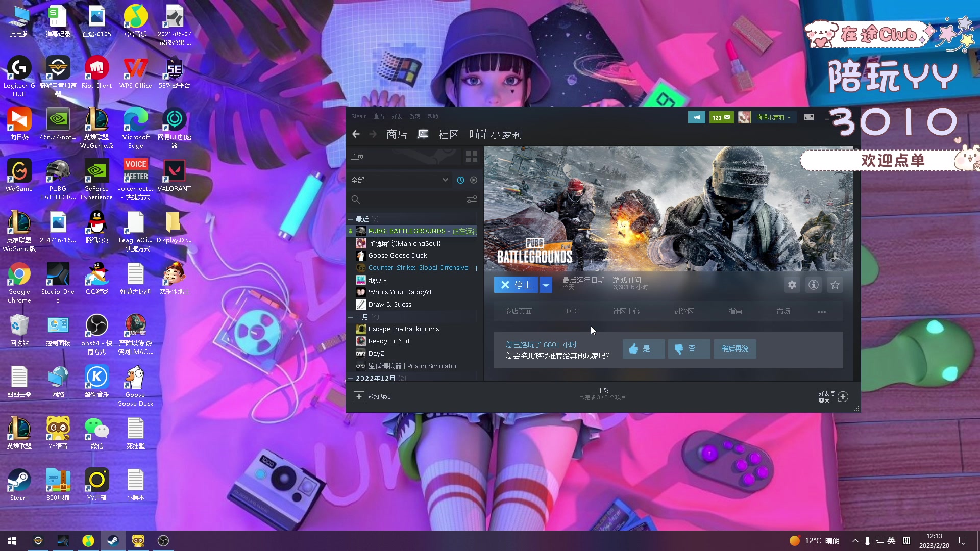The height and width of the screenshot is (551, 980).
Task: Open the 讨论区 tab
Action: [x=684, y=311]
